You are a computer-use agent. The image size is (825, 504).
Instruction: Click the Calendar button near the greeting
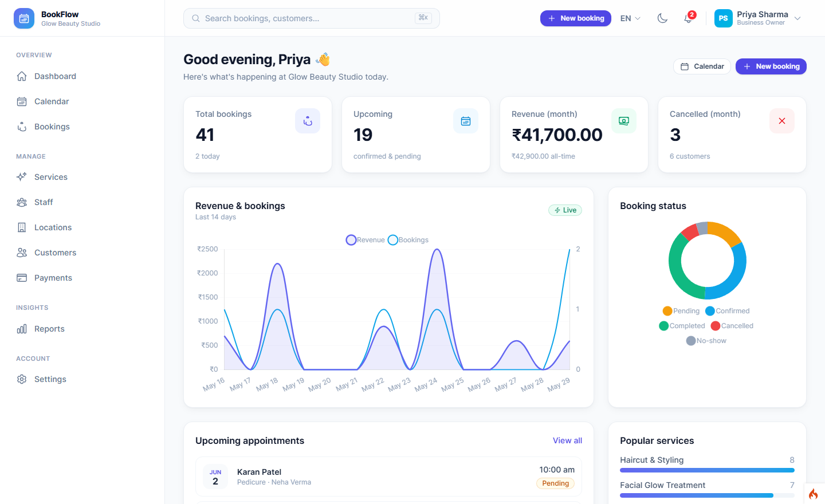tap(702, 66)
